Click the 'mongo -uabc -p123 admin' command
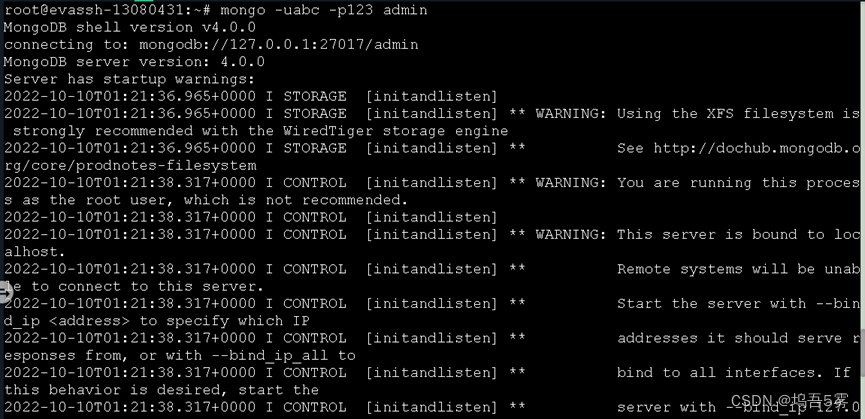 coord(323,10)
